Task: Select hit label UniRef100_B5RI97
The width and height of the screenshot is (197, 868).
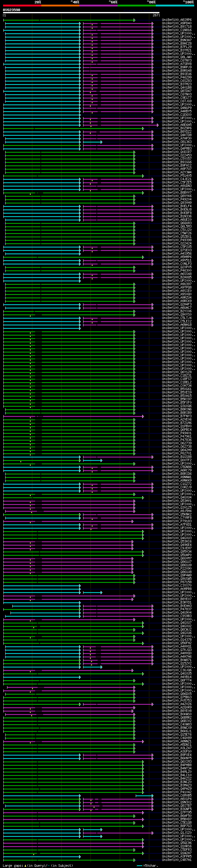Action: click(x=177, y=399)
